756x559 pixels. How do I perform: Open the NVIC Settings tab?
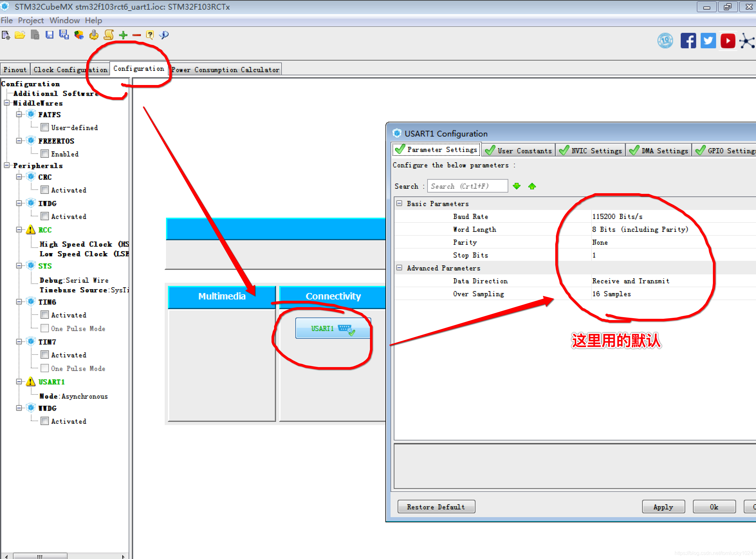click(590, 151)
